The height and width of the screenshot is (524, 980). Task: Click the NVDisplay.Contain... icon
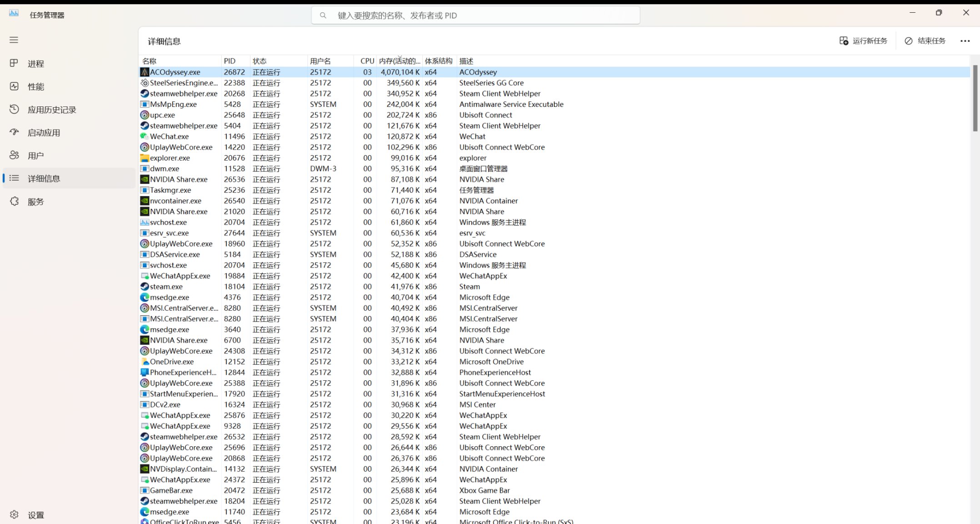tap(145, 469)
